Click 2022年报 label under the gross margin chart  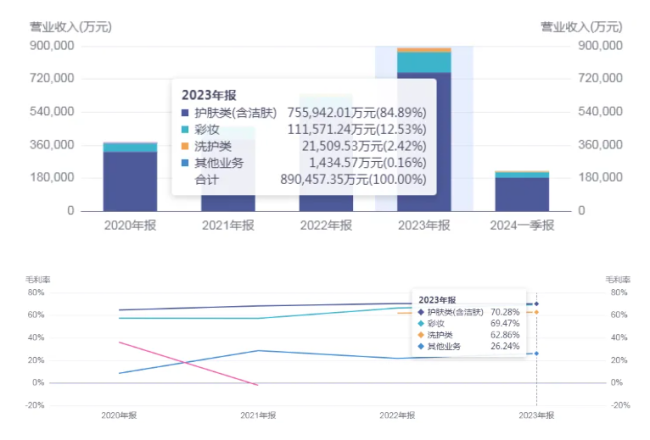[397, 415]
